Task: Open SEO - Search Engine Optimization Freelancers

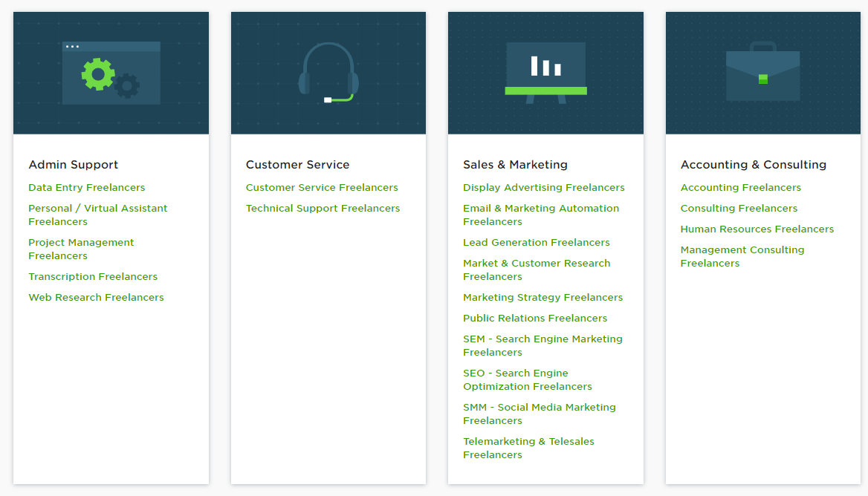Action: 528,380
